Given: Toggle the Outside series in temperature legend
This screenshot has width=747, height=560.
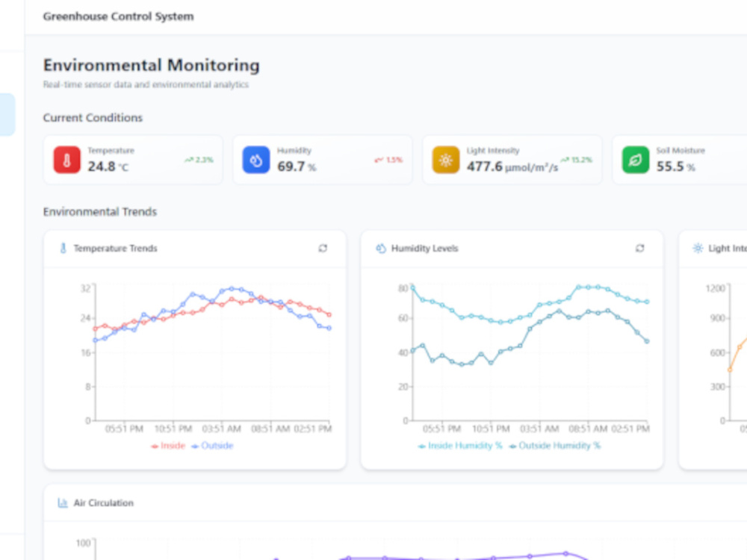Looking at the screenshot, I should point(212,446).
